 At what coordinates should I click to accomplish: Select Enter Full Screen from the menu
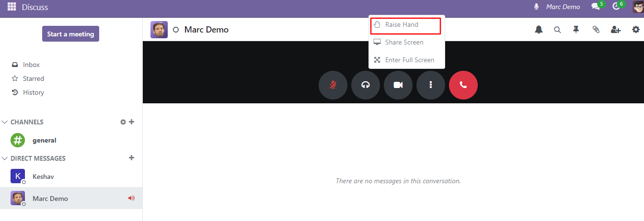click(407, 60)
